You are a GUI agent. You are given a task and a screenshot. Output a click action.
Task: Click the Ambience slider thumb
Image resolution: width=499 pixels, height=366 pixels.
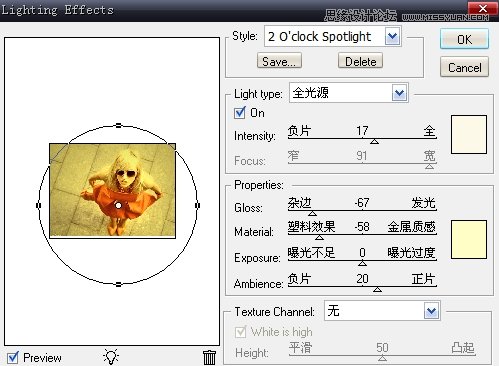[x=377, y=289]
